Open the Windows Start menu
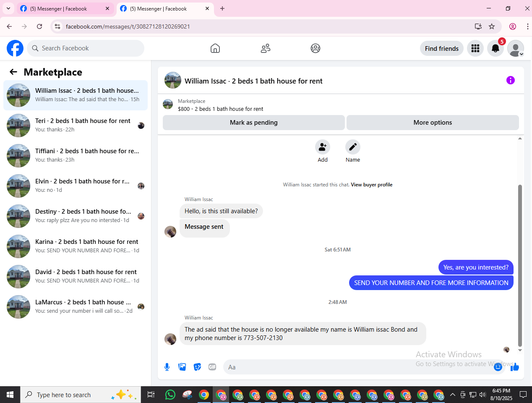This screenshot has height=403, width=532. coord(10,395)
